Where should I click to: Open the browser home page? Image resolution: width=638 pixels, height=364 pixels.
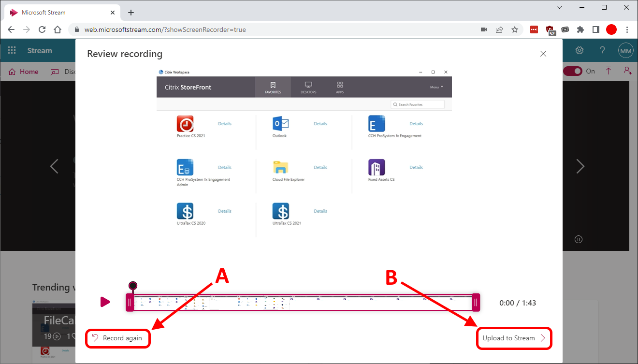click(58, 29)
